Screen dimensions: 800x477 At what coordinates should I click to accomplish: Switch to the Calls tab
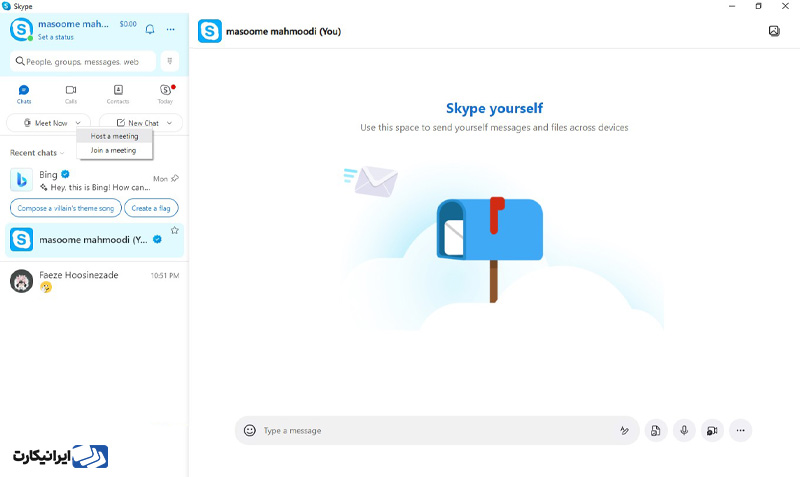(71, 94)
